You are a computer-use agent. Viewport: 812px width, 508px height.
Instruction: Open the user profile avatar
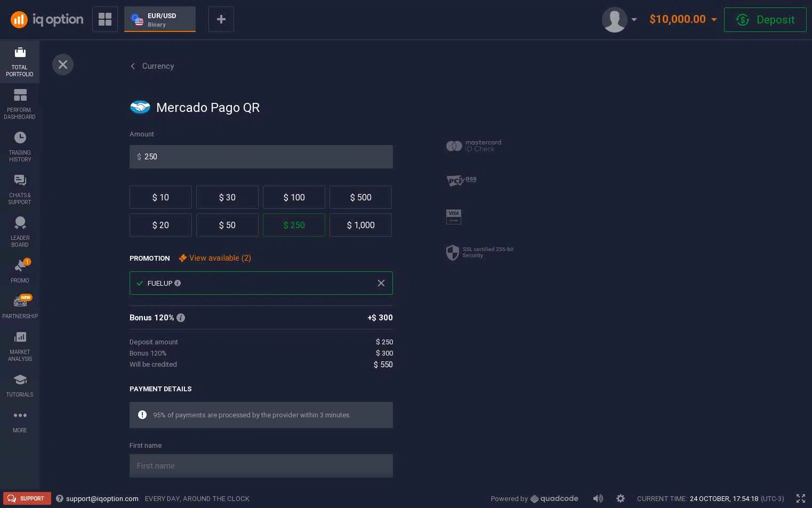point(614,20)
